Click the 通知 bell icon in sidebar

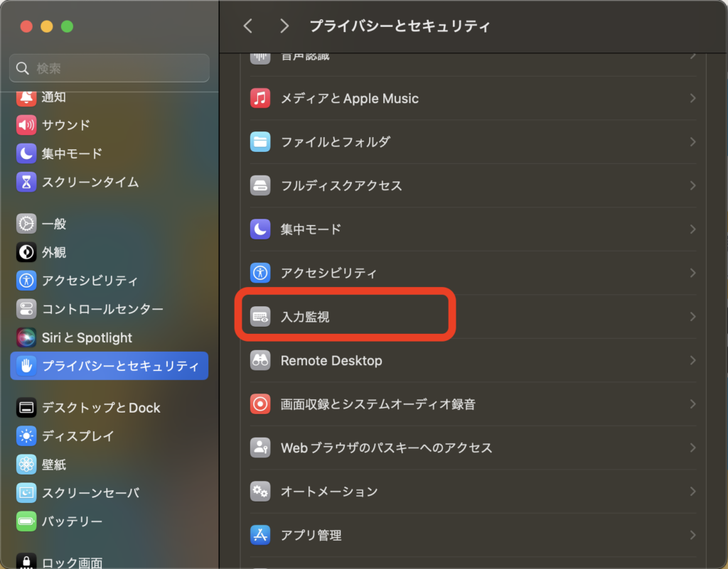click(x=26, y=97)
